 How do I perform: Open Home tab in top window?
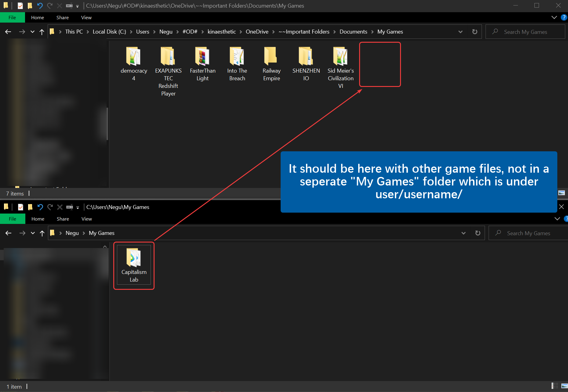coord(38,17)
